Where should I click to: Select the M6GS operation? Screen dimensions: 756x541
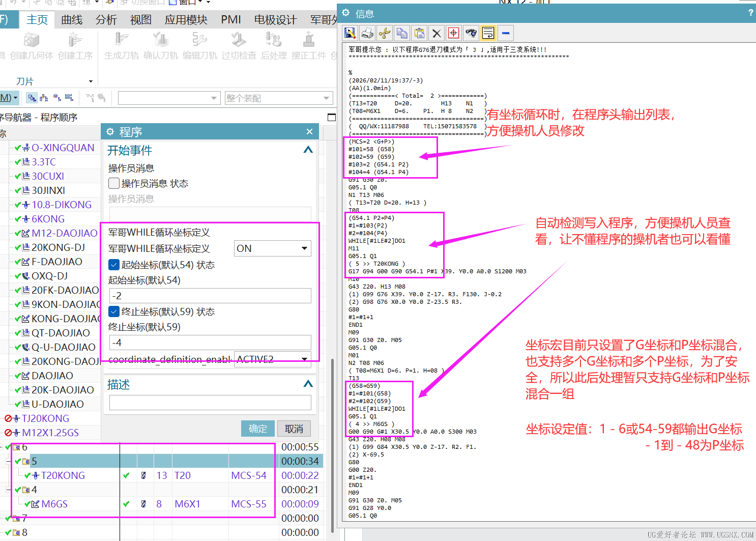[54, 504]
